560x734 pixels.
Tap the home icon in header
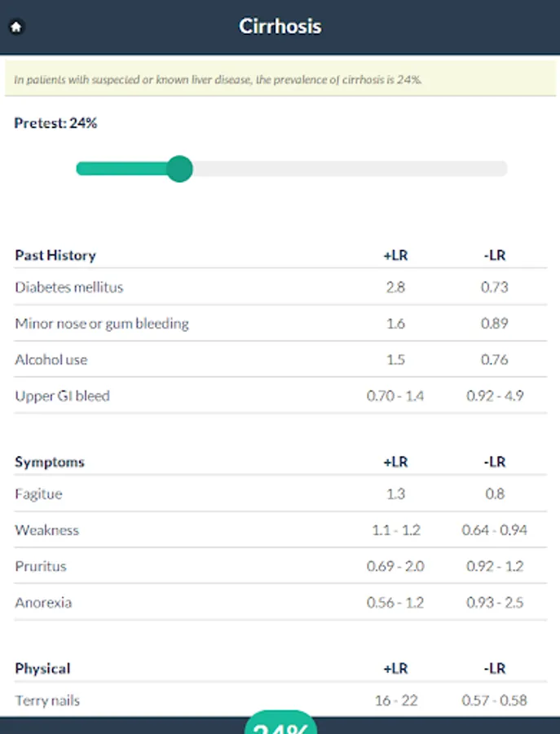click(x=16, y=26)
